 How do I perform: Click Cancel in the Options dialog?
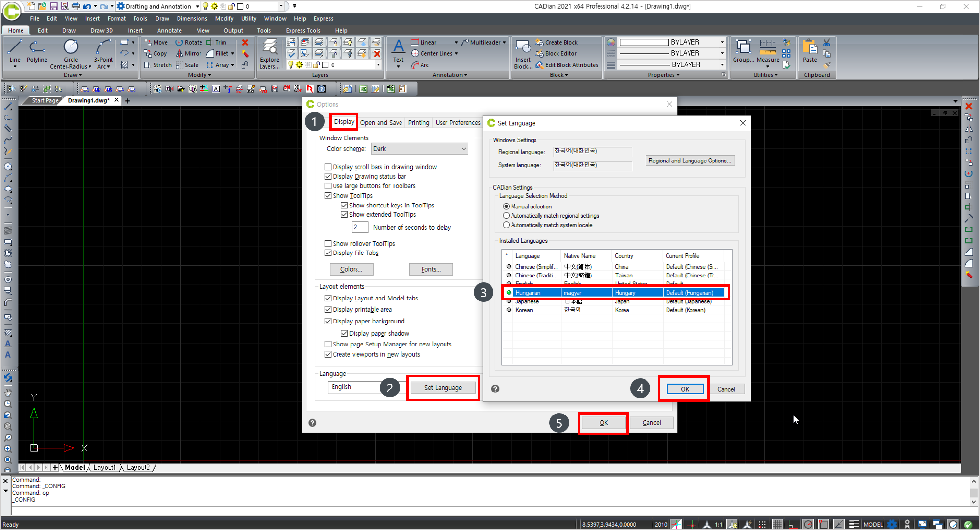tap(651, 423)
